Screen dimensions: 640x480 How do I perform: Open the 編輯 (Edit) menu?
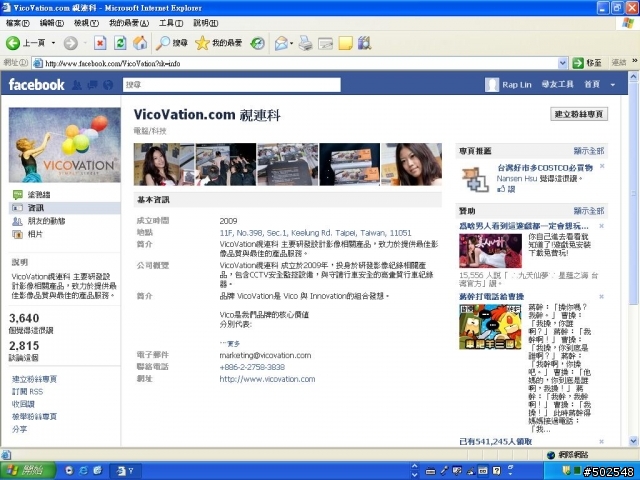click(x=51, y=23)
